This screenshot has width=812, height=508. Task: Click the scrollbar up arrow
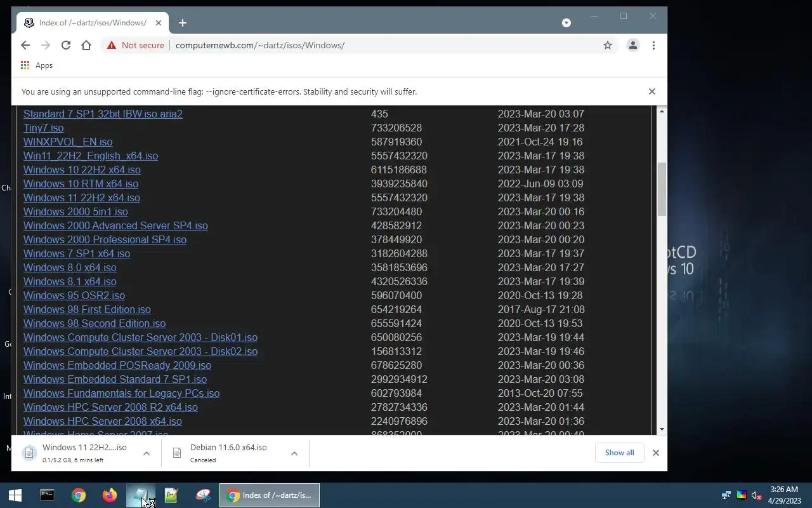(x=662, y=111)
